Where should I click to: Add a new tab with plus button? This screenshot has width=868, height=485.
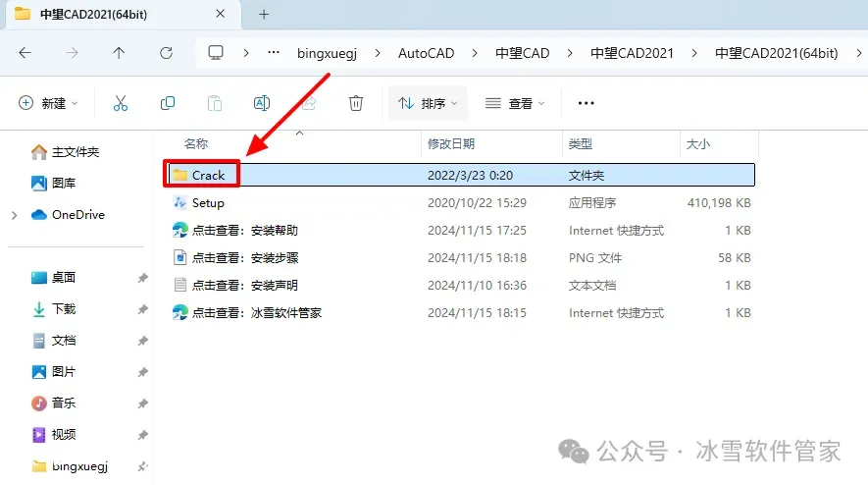point(264,15)
